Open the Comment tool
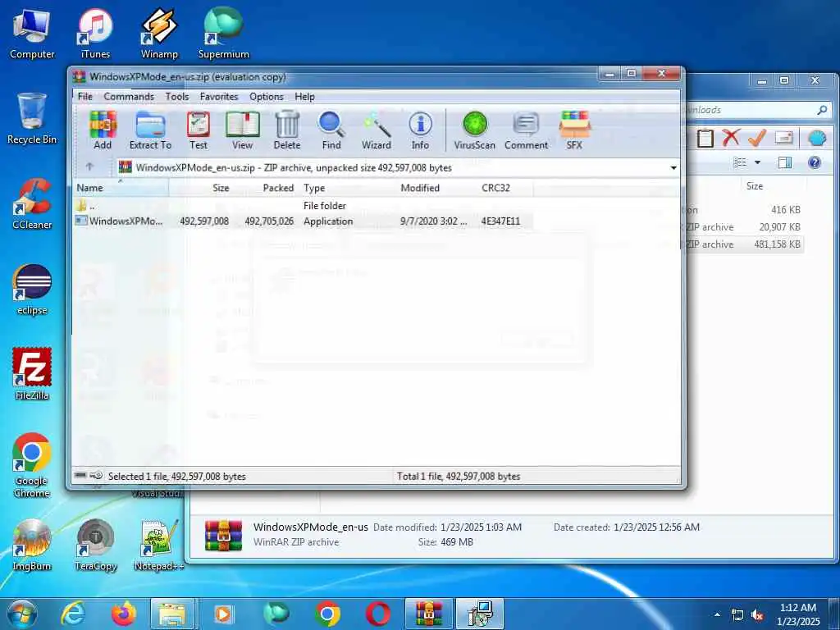The width and height of the screenshot is (840, 630). (x=526, y=130)
